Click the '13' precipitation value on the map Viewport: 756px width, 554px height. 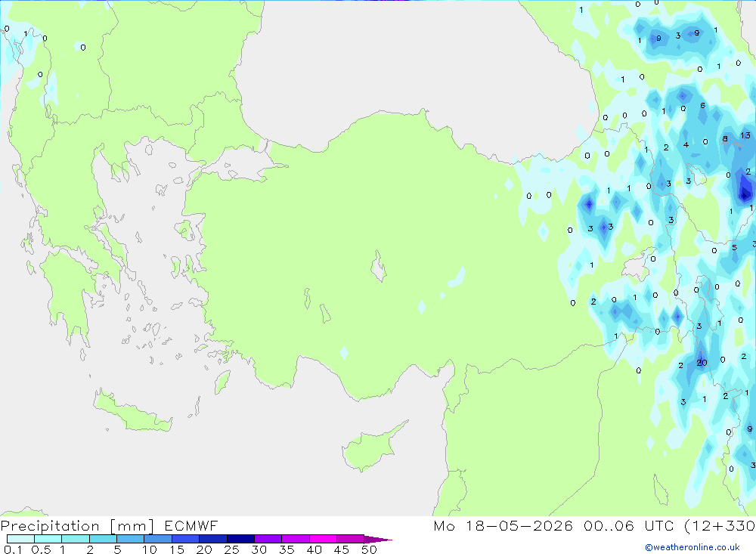[x=745, y=135]
